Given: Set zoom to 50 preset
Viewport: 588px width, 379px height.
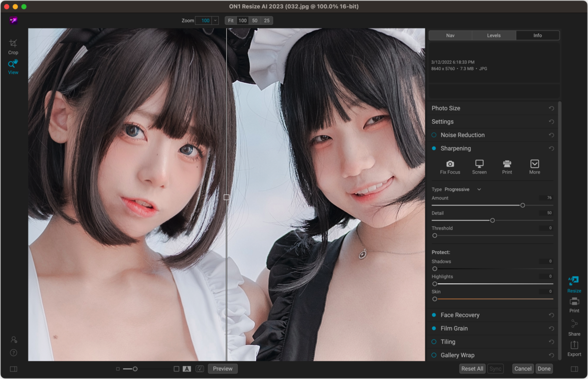Looking at the screenshot, I should click(255, 20).
